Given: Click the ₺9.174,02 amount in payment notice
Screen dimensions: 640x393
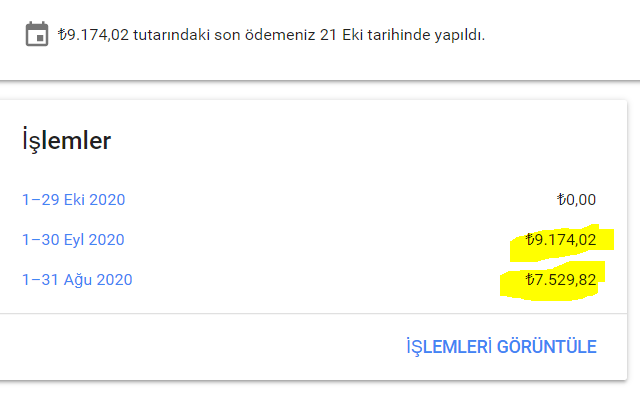Looking at the screenshot, I should pos(93,35).
